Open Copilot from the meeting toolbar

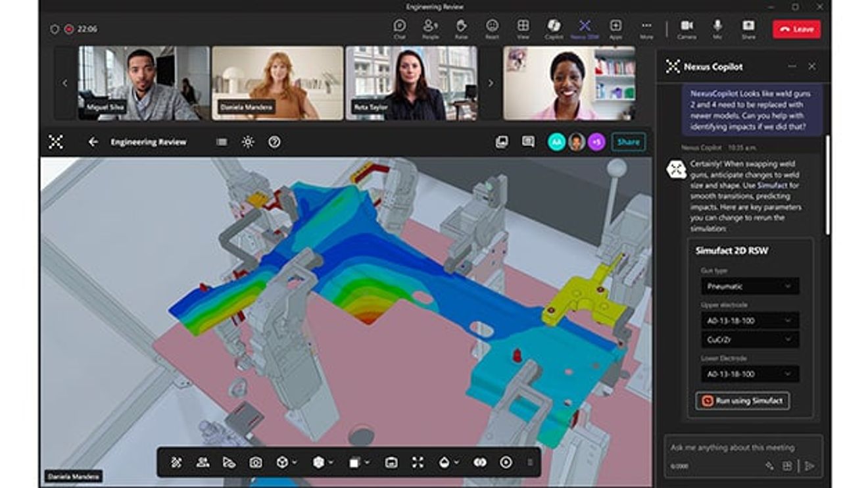coord(554,28)
